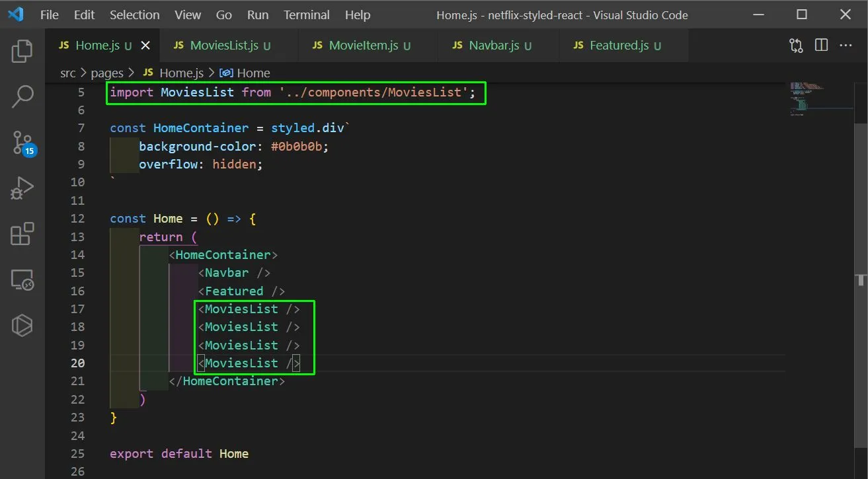868x479 pixels.
Task: Click the export default Home line
Action: (x=179, y=453)
